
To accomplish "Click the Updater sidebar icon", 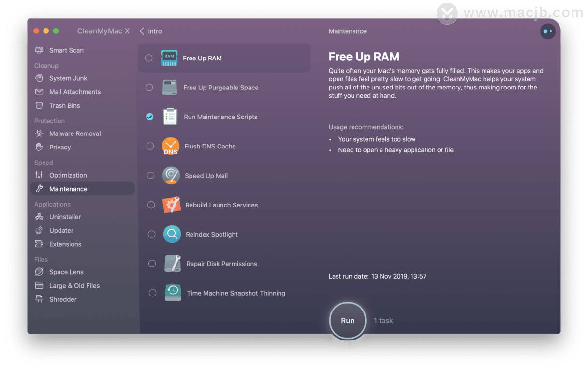I will tap(39, 230).
